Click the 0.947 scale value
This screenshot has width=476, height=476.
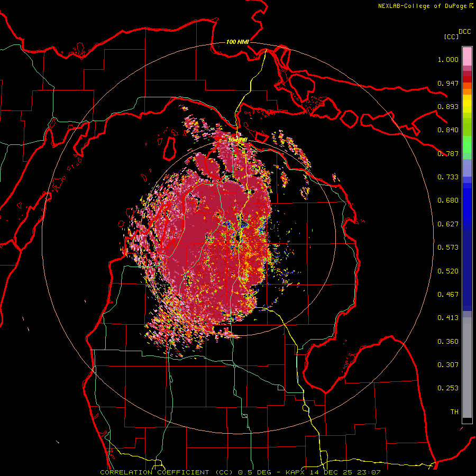448,83
